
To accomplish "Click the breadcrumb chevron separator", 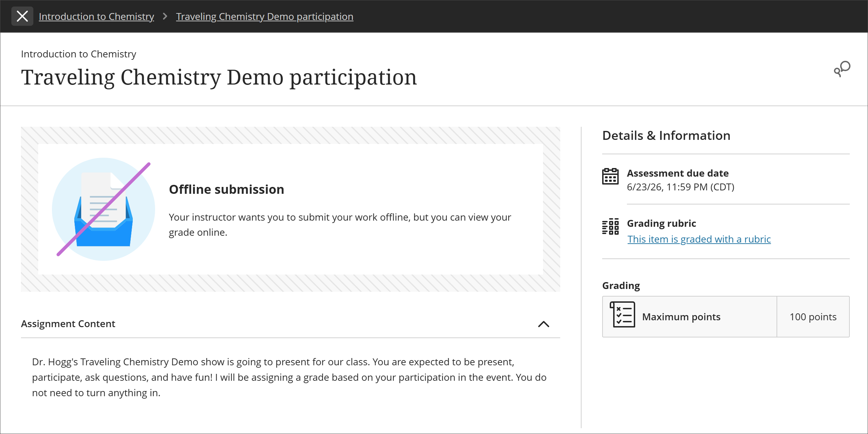I will click(165, 16).
